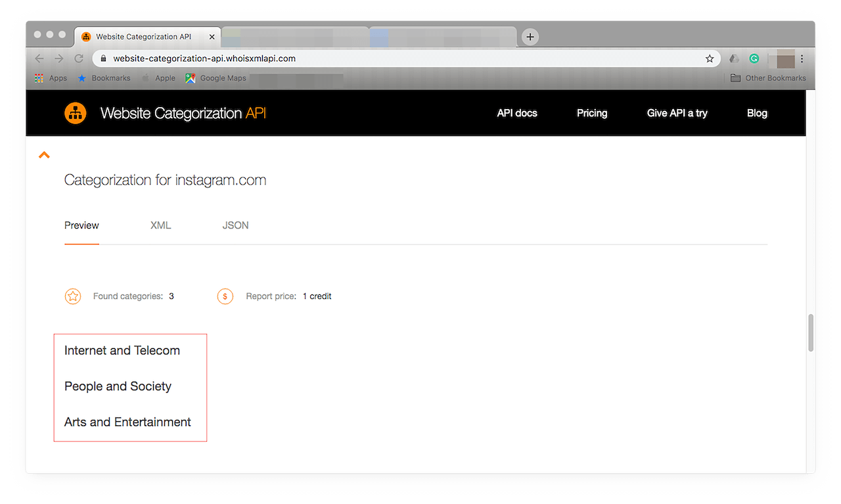841x504 pixels.
Task: Click the '1 credit' price value
Action: 317,296
